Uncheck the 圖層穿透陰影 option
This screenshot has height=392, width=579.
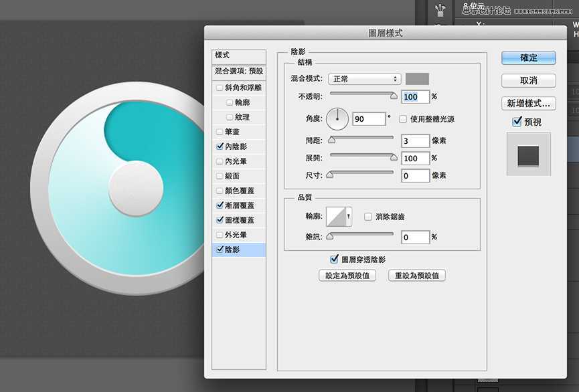tap(333, 259)
